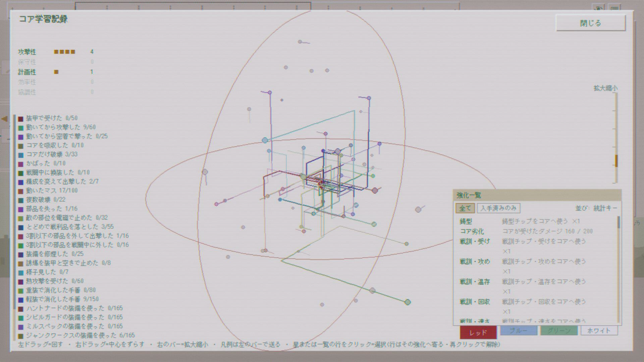Screen dimensions: 644x362
Task: Click legend entry 軽装で消化した手番 9/150
Action: pos(58,299)
